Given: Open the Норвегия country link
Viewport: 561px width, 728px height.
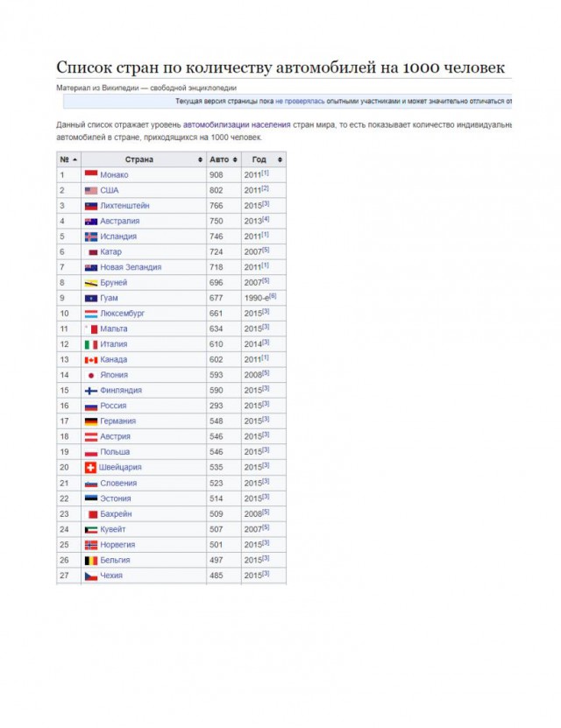Looking at the screenshot, I should pyautogui.click(x=117, y=545).
